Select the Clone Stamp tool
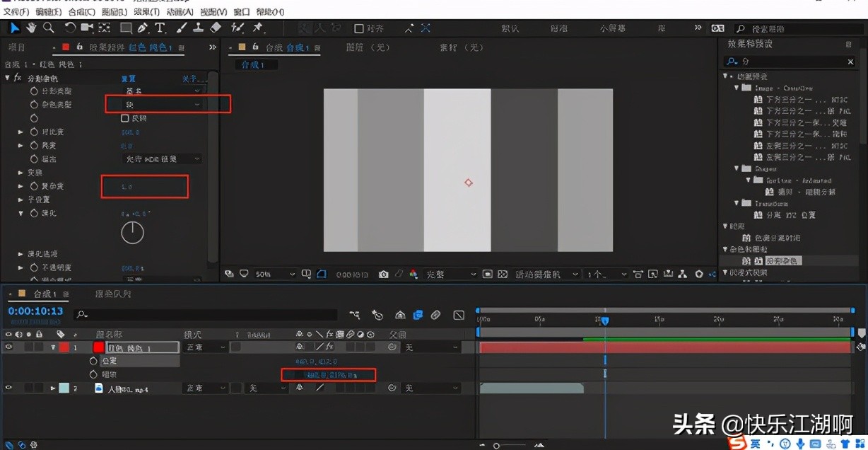 pos(199,28)
